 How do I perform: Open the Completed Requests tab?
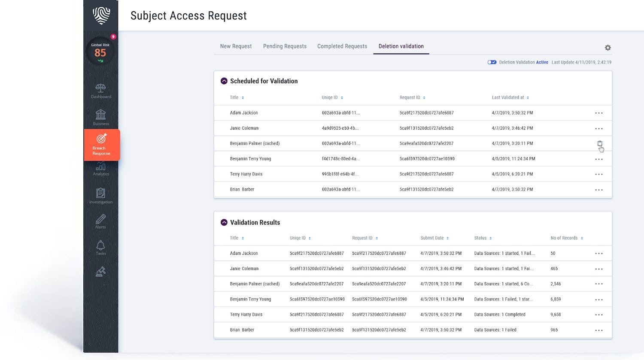click(342, 46)
